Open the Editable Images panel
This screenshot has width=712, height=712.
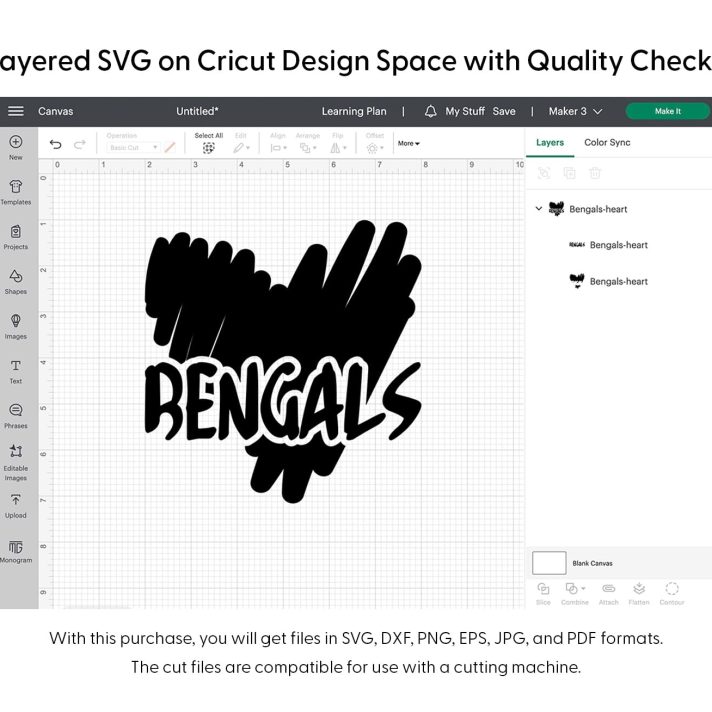click(x=16, y=462)
